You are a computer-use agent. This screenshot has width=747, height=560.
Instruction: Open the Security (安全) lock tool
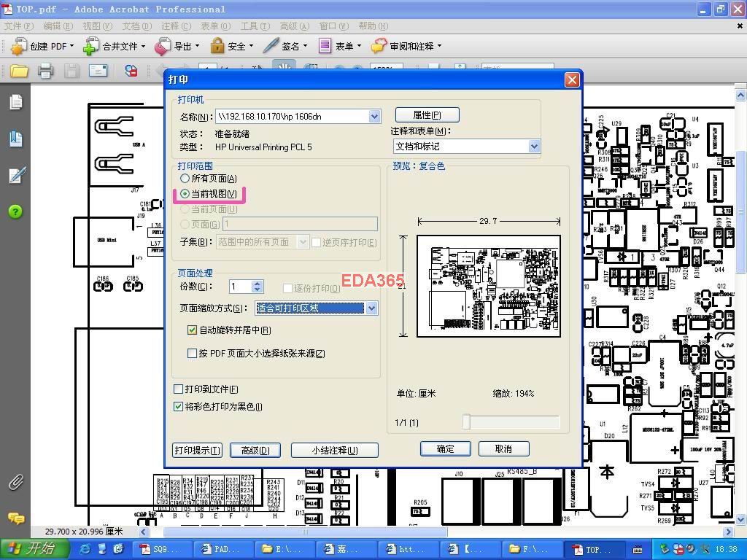pos(217,46)
